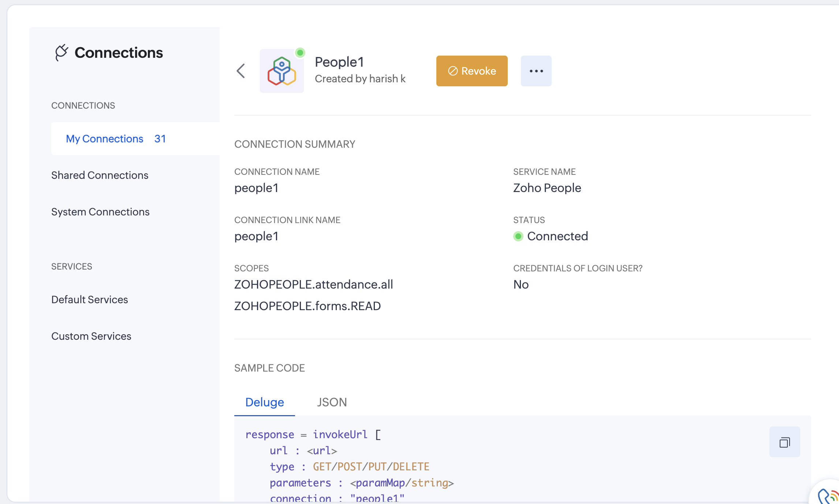Go to Shared Connections
Viewport: 839px width, 504px height.
[100, 176]
